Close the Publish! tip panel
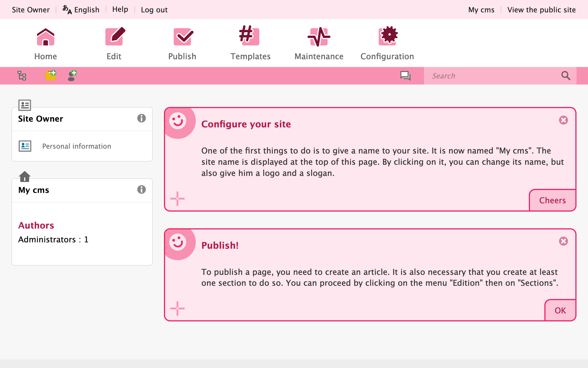The width and height of the screenshot is (588, 368). tap(563, 241)
